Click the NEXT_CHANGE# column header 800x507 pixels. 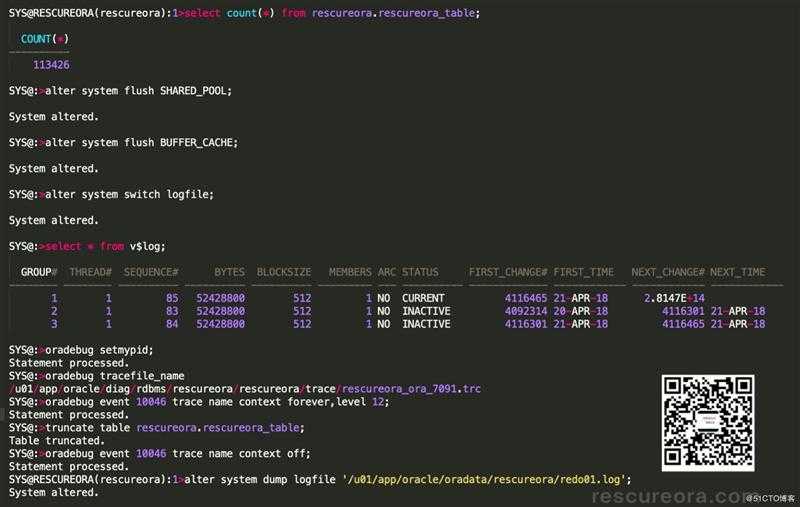pyautogui.click(x=668, y=272)
